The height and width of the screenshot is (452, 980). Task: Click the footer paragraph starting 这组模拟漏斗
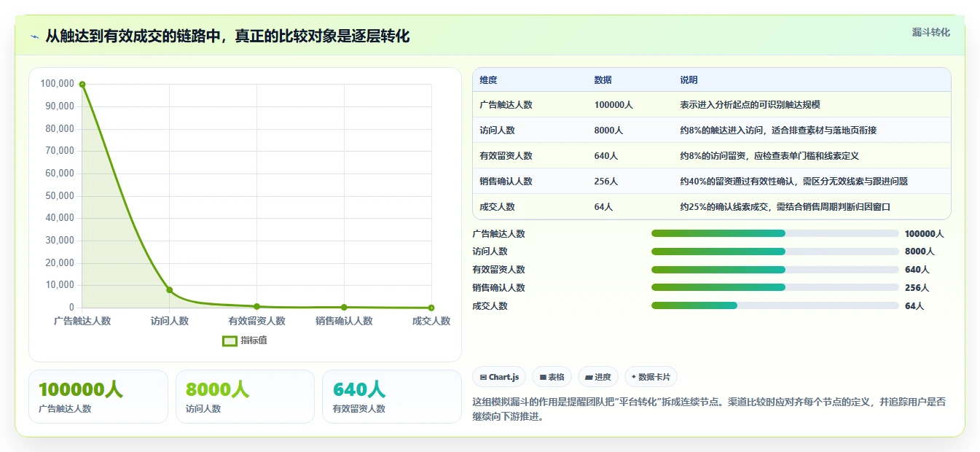pyautogui.click(x=709, y=409)
